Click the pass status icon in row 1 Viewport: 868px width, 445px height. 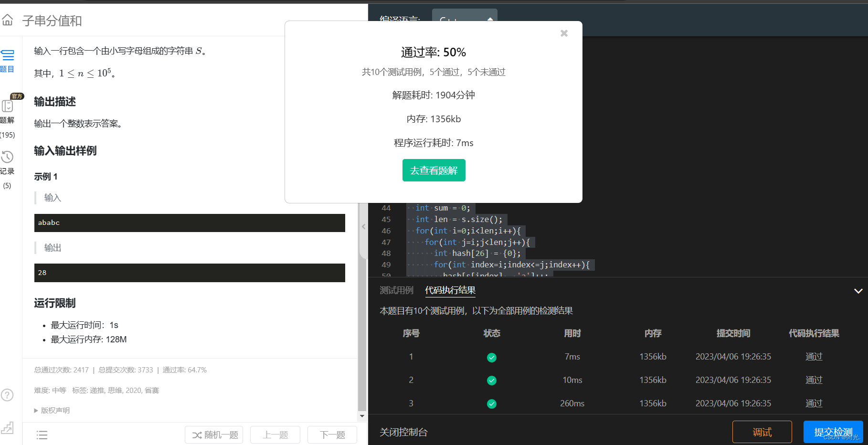pyautogui.click(x=492, y=357)
